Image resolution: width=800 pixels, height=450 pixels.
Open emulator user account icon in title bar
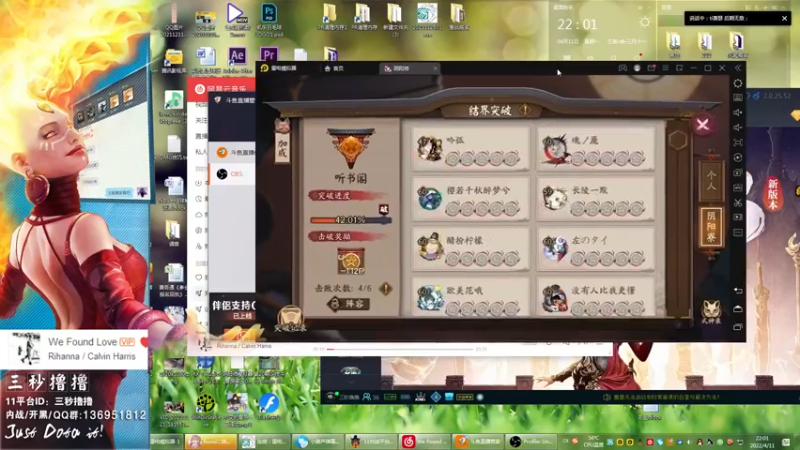[637, 68]
